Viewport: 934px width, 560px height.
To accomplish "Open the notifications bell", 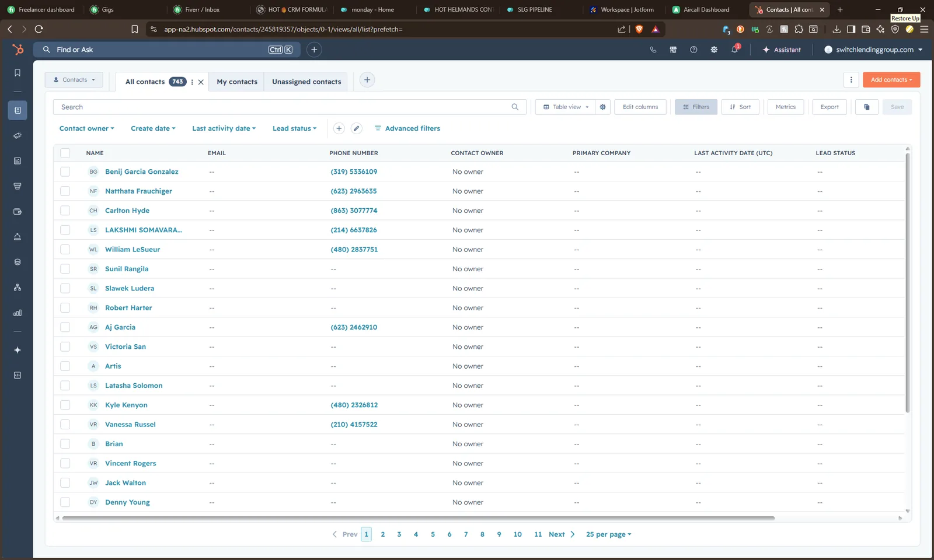I will [x=734, y=50].
